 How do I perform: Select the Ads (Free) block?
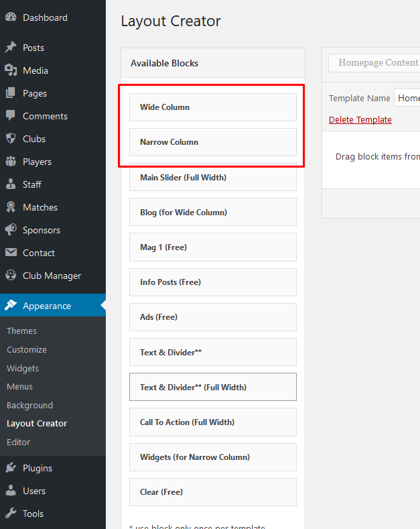[x=213, y=317]
